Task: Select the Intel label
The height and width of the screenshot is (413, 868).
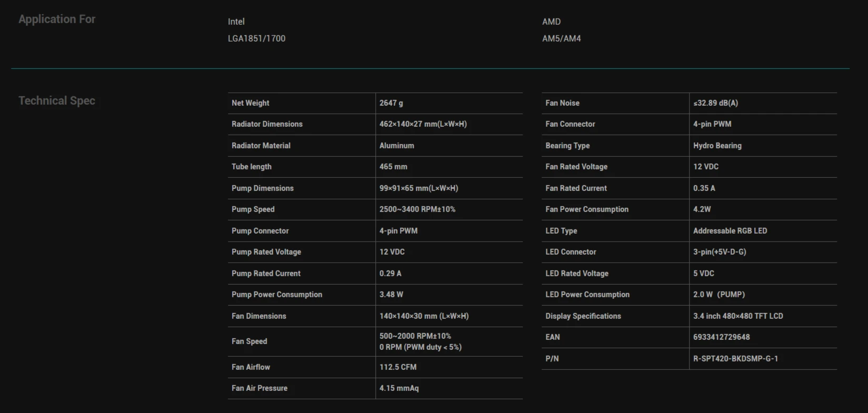Action: pos(236,22)
